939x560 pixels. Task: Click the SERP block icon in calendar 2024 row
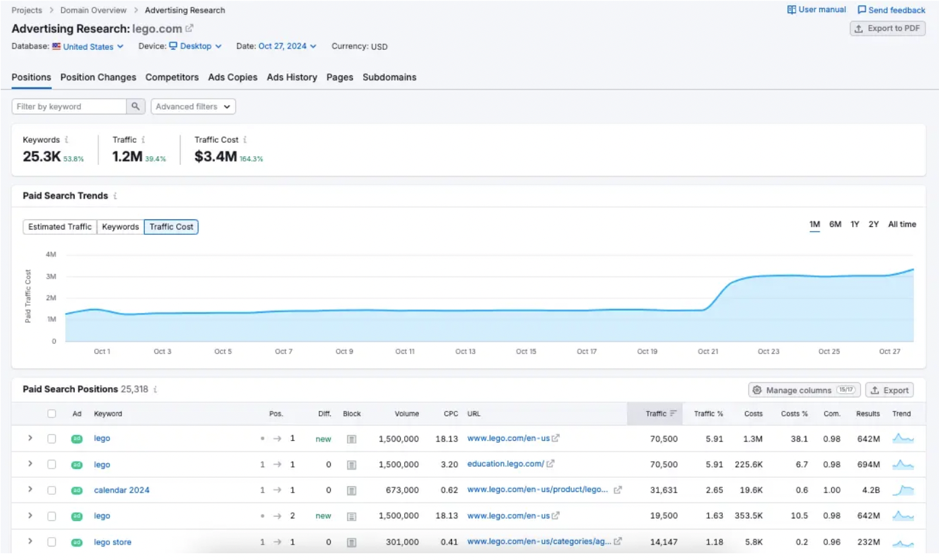(352, 491)
